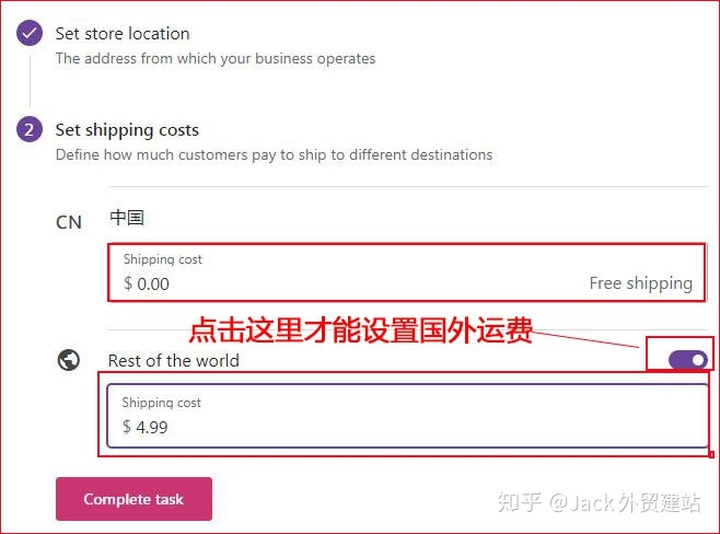Click the dollar sign before 0.00
The image size is (720, 534).
128,283
